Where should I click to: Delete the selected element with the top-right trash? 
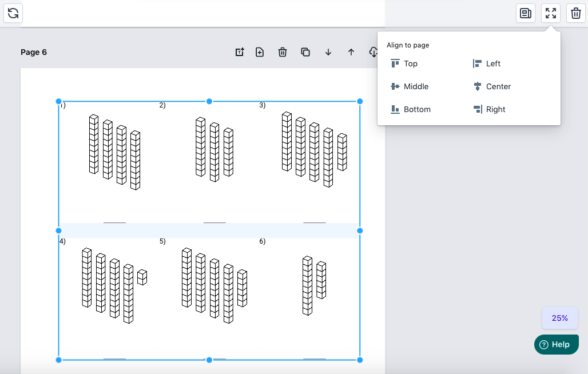pos(575,13)
